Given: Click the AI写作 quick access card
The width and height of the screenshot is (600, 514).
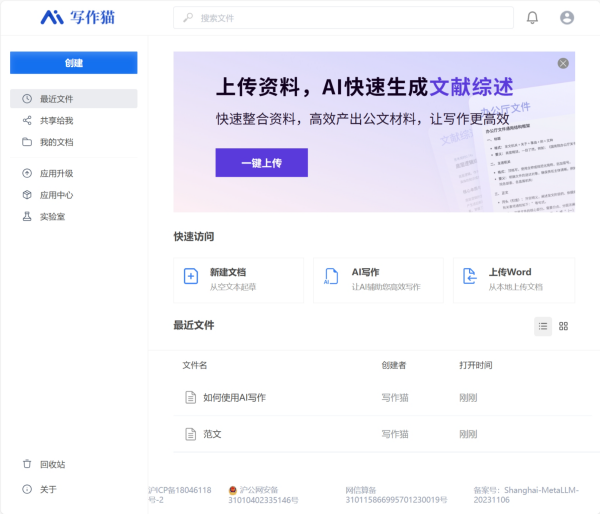Looking at the screenshot, I should [378, 279].
